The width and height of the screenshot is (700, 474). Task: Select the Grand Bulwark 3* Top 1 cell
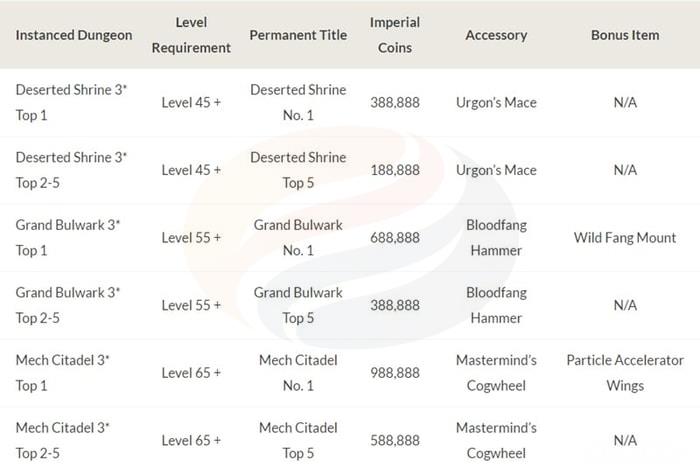[68, 238]
